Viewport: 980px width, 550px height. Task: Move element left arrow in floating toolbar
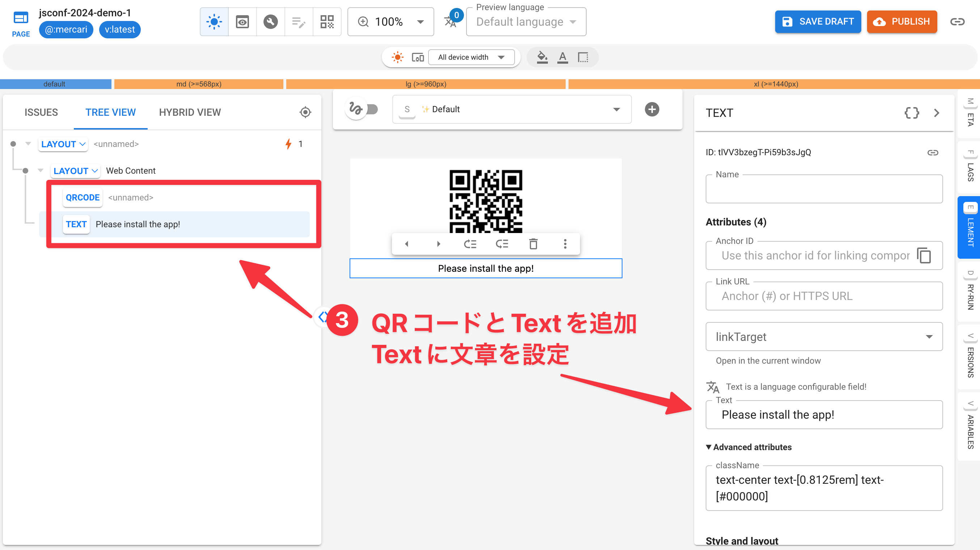406,244
